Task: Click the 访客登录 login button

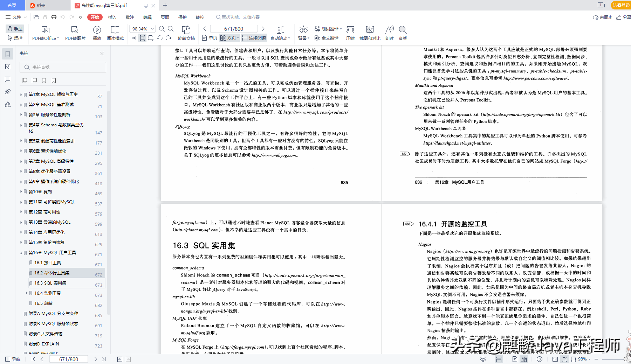Action: coord(621,5)
